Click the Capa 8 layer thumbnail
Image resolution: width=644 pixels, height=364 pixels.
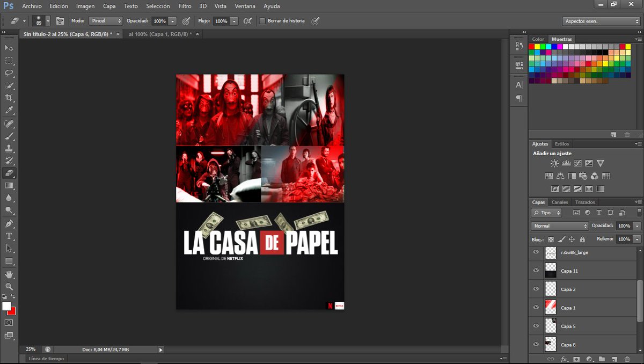pos(551,344)
